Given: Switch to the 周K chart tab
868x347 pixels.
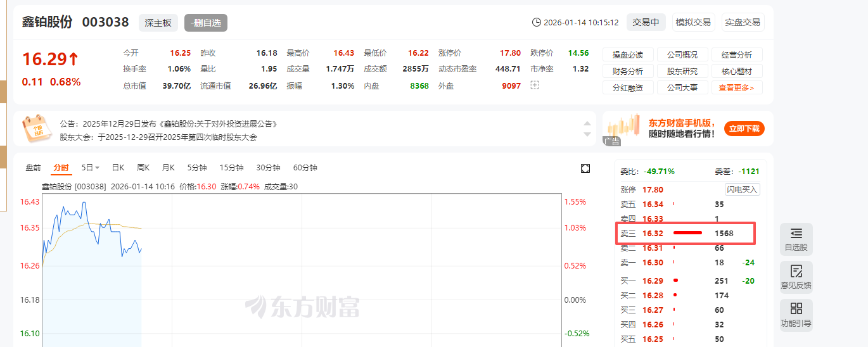Looking at the screenshot, I should point(143,168).
